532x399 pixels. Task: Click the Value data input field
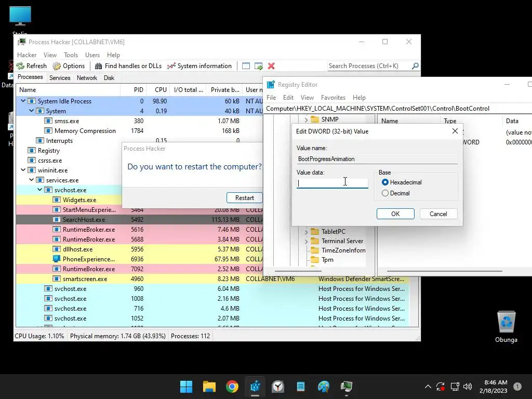332,183
